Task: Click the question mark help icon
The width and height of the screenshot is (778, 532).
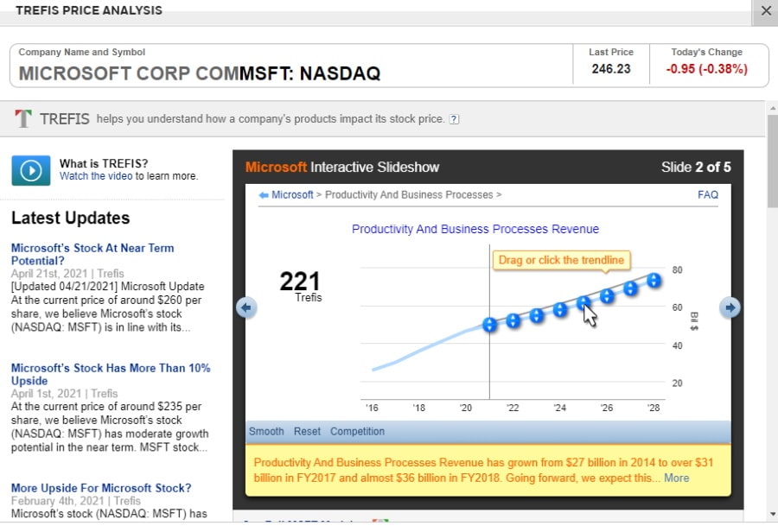Action: coord(454,119)
